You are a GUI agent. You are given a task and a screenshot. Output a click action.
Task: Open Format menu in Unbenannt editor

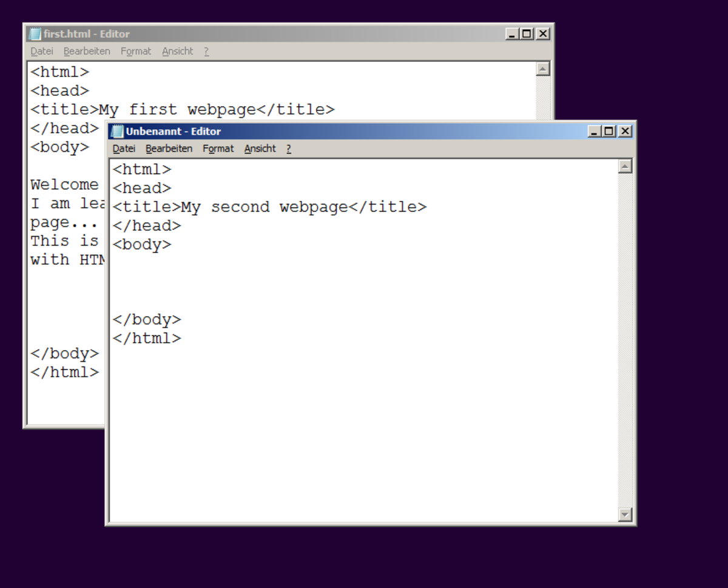click(x=218, y=149)
